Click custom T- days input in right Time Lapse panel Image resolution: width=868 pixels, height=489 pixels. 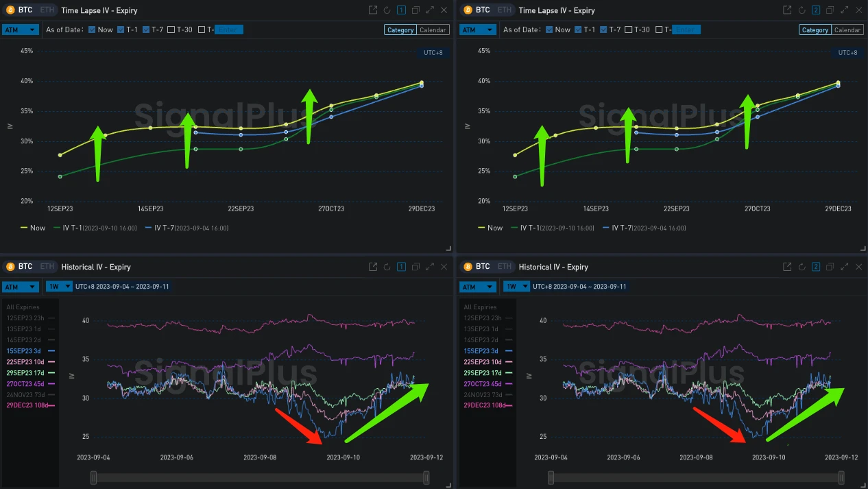686,29
